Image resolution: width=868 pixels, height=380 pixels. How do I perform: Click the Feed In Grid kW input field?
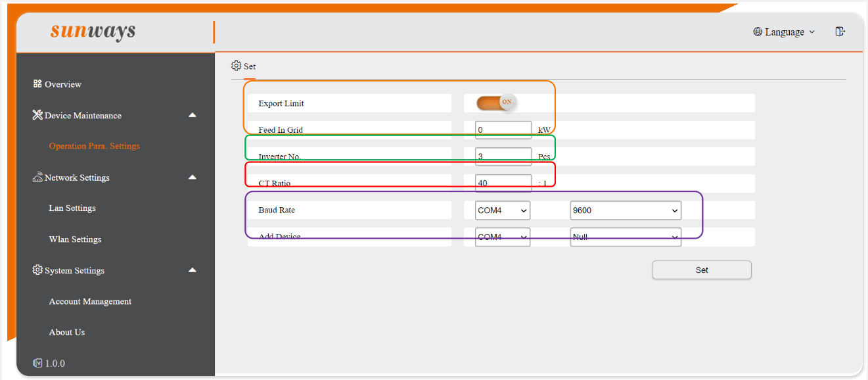(x=503, y=130)
